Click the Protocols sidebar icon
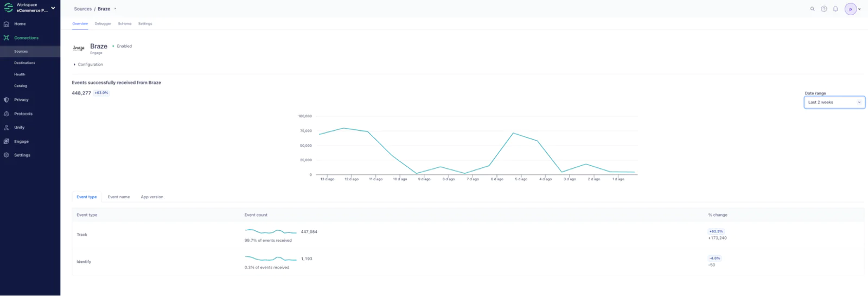 tap(7, 114)
